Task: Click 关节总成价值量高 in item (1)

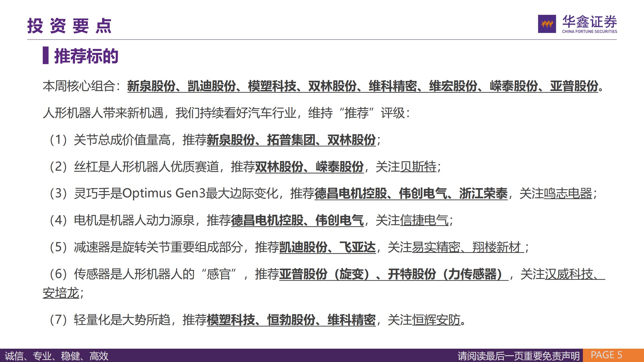Action: 122,140
